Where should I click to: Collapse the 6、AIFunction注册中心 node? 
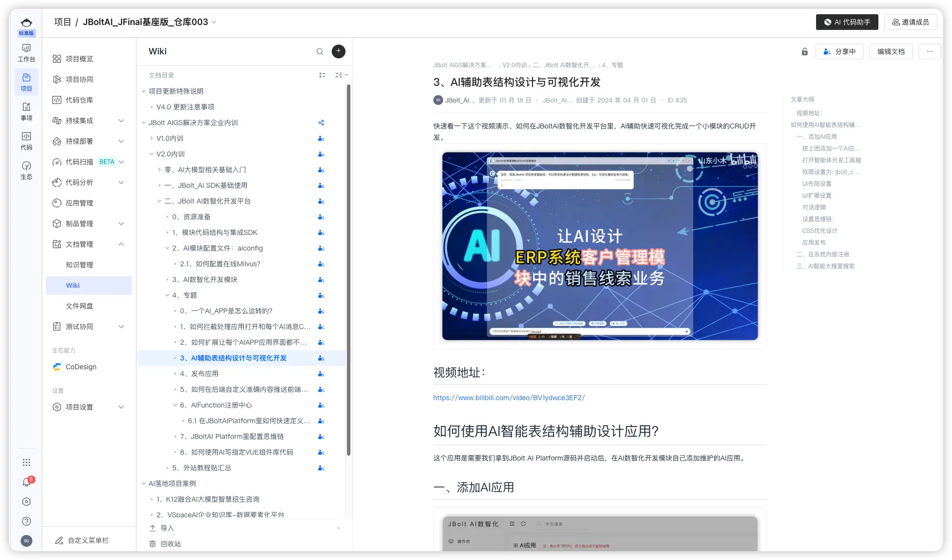pos(175,405)
